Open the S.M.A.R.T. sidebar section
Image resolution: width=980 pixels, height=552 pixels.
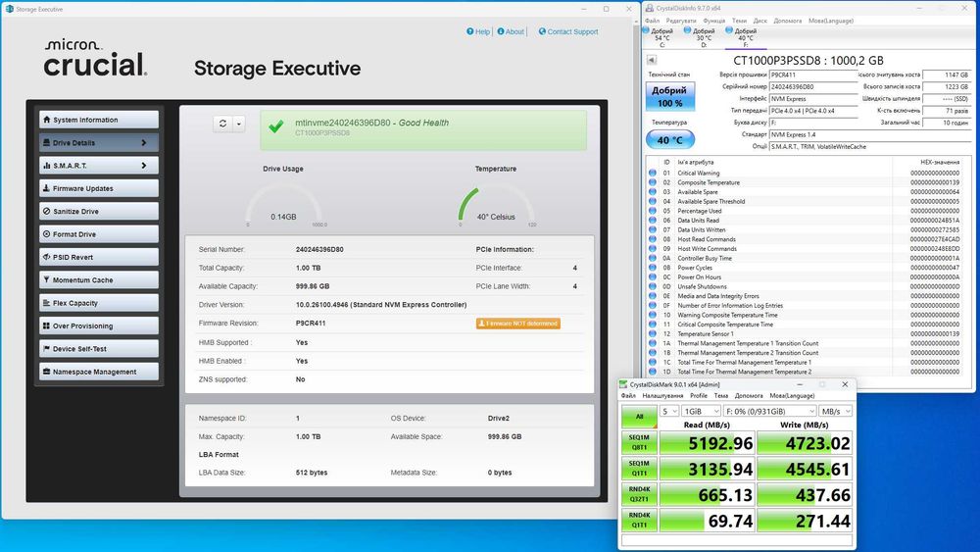coord(99,166)
